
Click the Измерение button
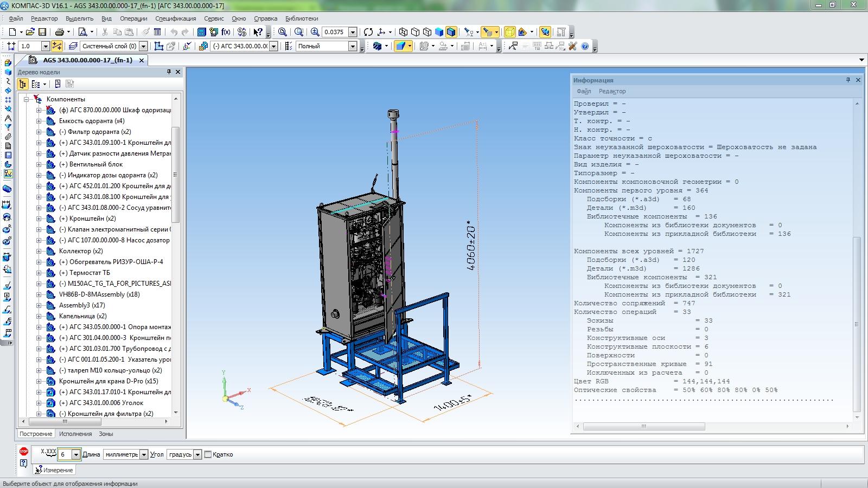[54, 470]
